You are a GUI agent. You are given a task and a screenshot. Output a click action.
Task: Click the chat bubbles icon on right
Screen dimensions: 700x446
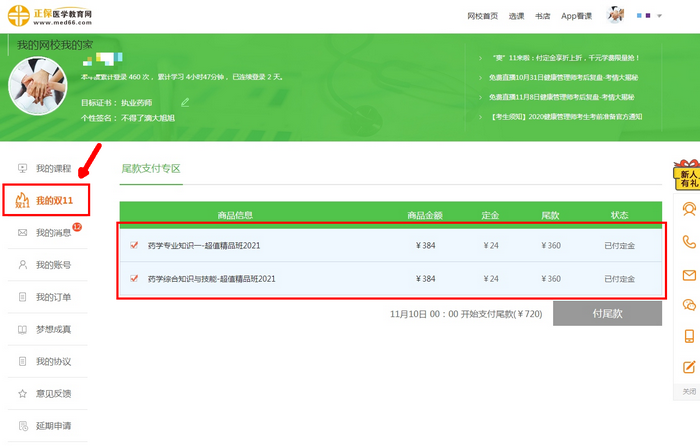pos(689,305)
